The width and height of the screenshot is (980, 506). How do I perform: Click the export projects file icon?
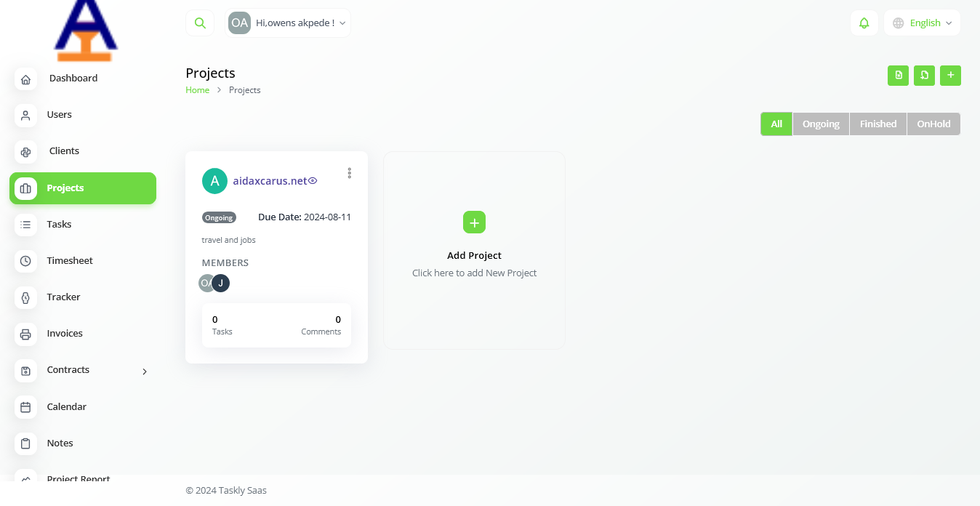click(898, 76)
